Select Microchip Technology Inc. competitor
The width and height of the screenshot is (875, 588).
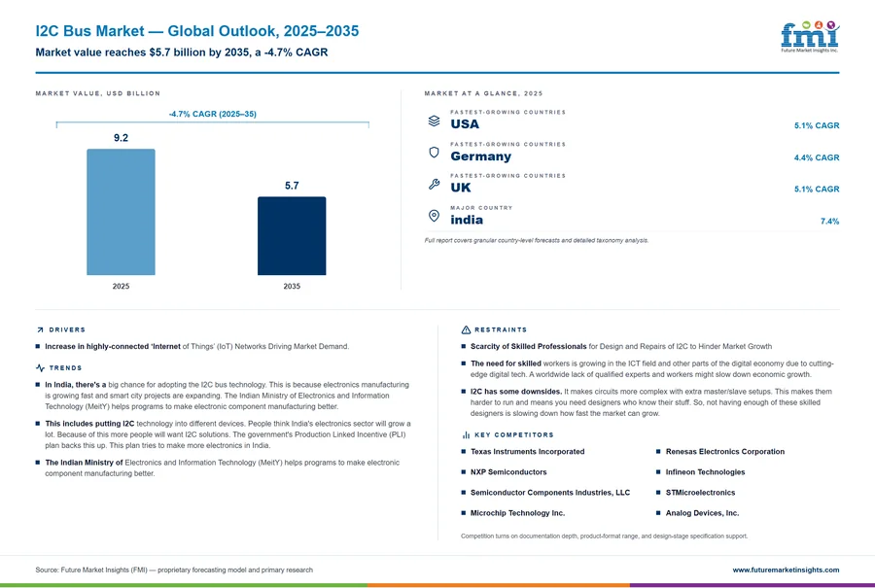click(x=517, y=513)
